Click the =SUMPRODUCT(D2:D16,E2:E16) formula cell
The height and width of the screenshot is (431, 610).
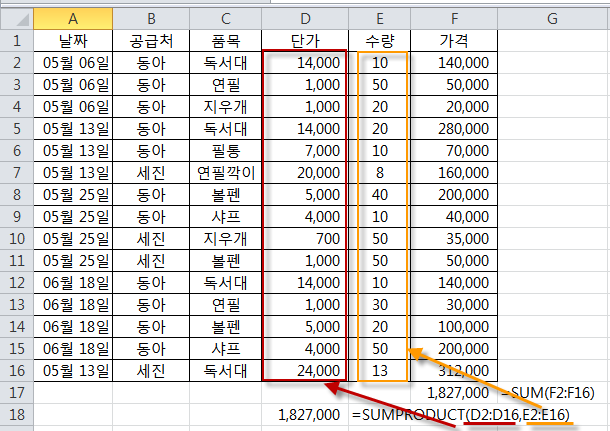[461, 415]
